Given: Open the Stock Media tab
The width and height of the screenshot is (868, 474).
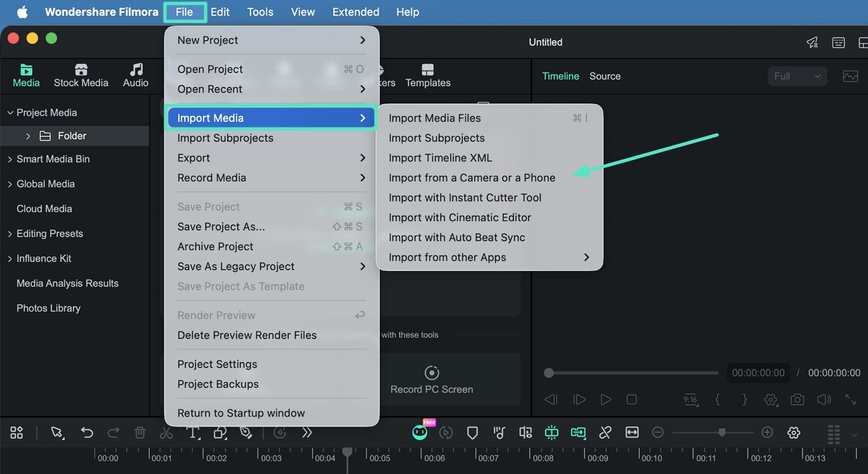Looking at the screenshot, I should click(x=81, y=75).
